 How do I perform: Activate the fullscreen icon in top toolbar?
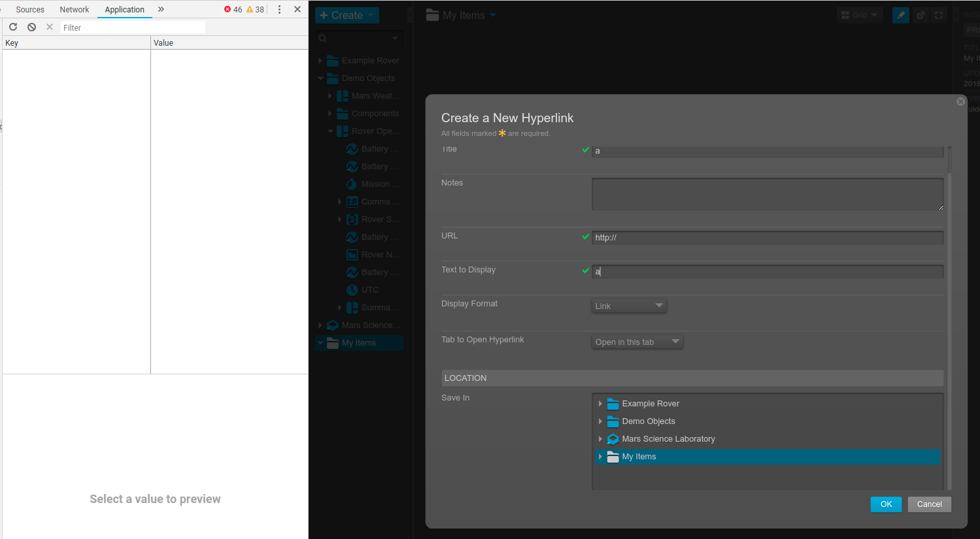point(939,14)
